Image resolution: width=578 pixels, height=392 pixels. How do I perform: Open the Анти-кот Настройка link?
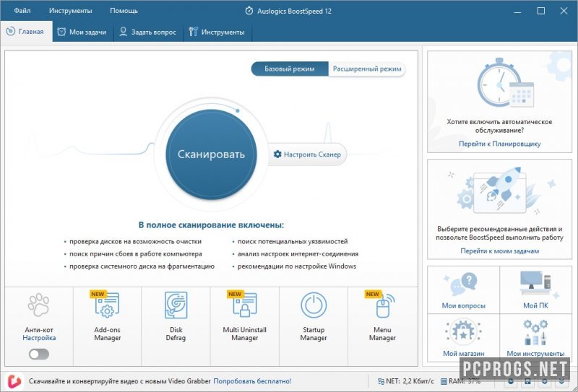pos(39,338)
